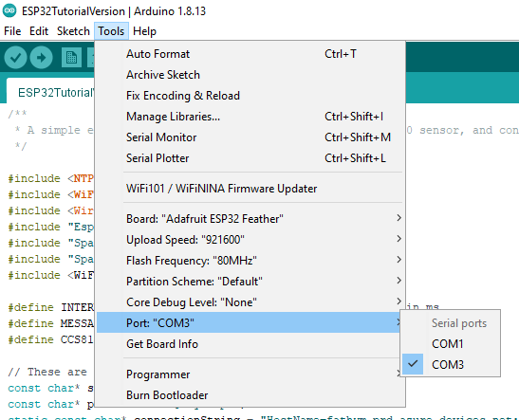Launch Serial Monitor from Tools menu
The width and height of the screenshot is (519, 420).
(250, 137)
